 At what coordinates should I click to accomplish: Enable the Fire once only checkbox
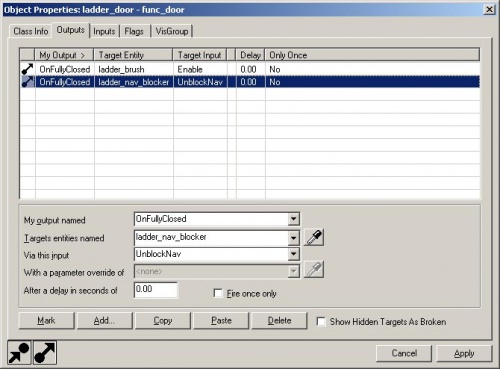pos(218,293)
